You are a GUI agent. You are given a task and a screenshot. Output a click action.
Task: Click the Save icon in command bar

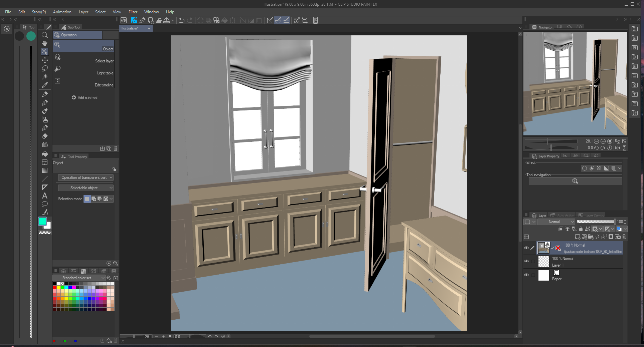tap(166, 20)
